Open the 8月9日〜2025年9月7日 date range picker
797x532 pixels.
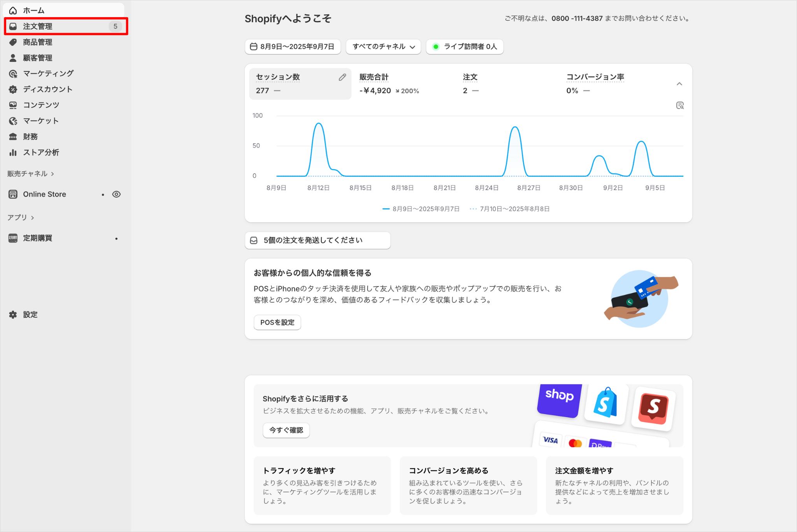click(x=293, y=47)
